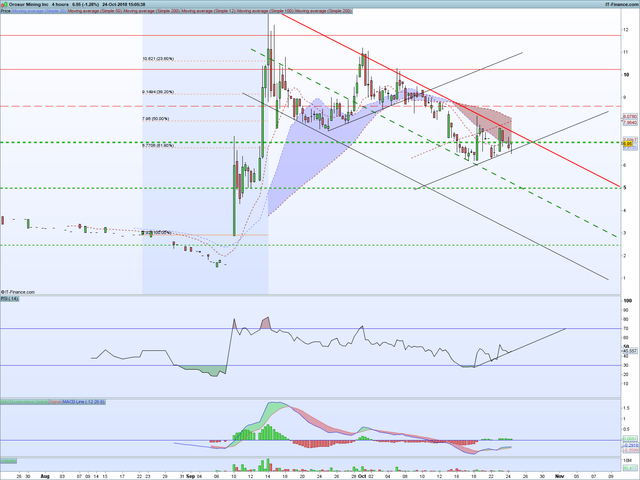Screen dimensions: 640x480
Task: Select the Moving average (Simple 12) legend entry
Action: 209,11
